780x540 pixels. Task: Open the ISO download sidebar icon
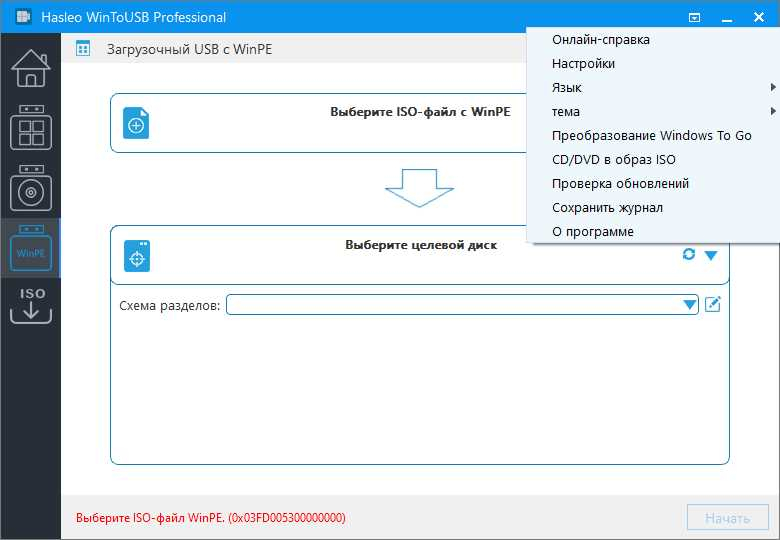pos(31,305)
